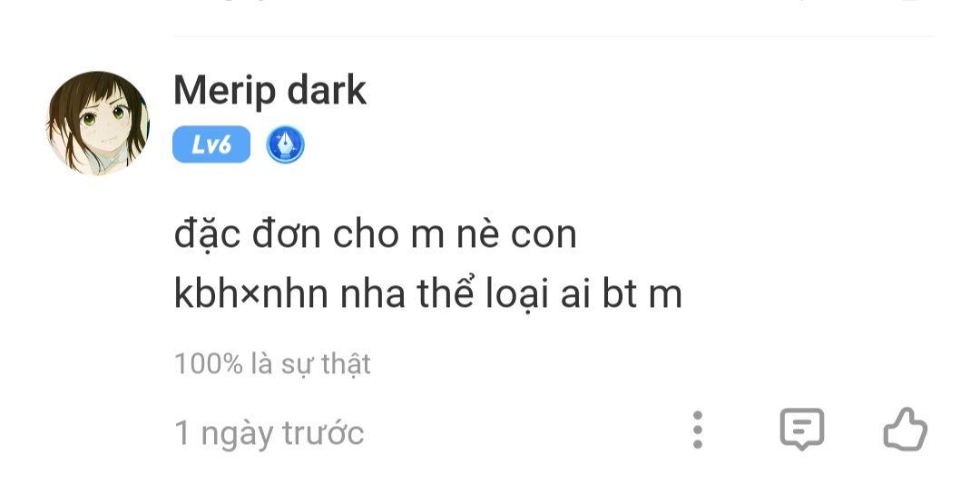Tap the blue pen author badge
This screenshot has width=980, height=485.
pos(285,144)
